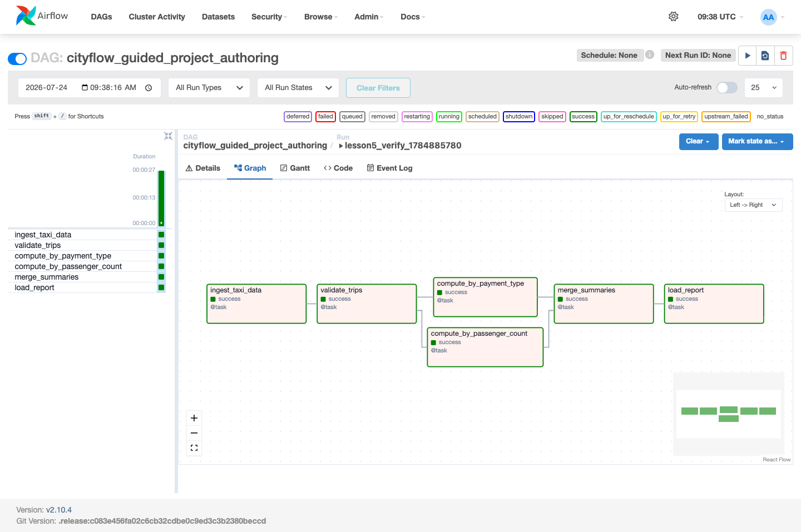Zoom out on the graph
The width and height of the screenshot is (801, 532).
tap(194, 433)
